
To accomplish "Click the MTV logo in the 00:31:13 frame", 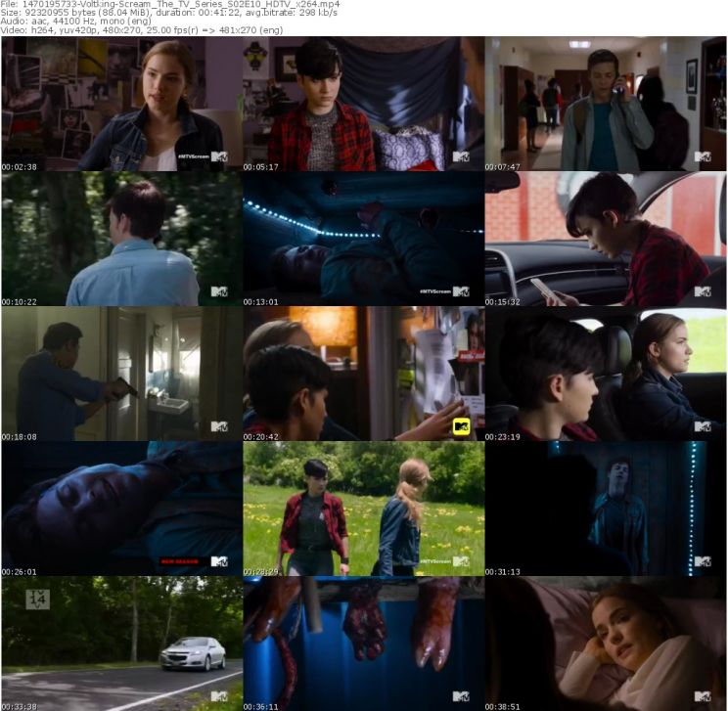I will click(x=703, y=561).
